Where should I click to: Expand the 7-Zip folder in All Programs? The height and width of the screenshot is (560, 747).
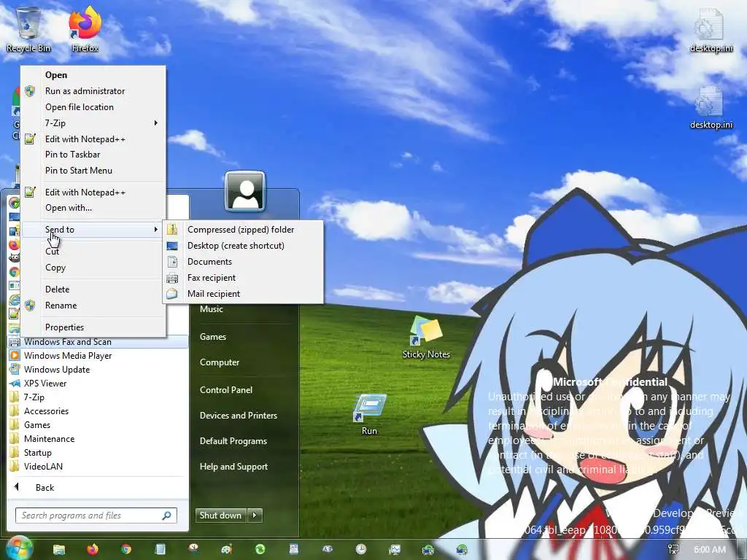(98, 397)
